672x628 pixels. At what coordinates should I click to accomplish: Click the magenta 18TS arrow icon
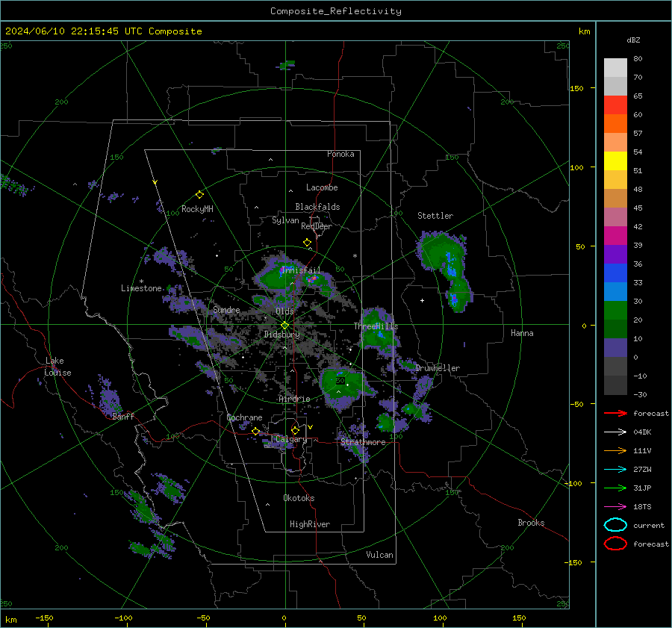coord(615,507)
